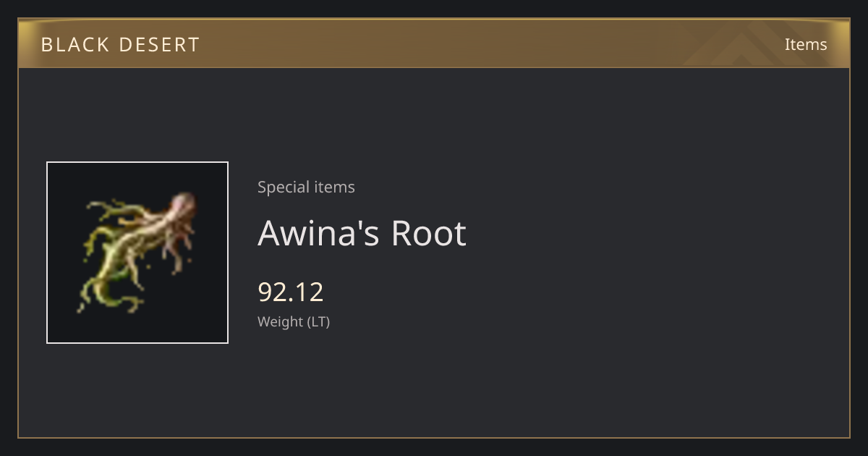
Task: Click the empty dark panel right of the item name
Action: coord(651,233)
